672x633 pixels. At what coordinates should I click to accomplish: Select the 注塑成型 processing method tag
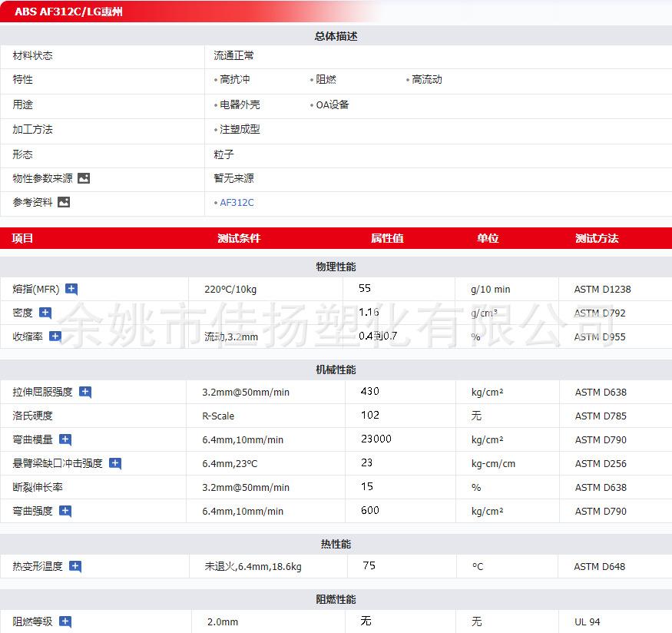click(240, 130)
